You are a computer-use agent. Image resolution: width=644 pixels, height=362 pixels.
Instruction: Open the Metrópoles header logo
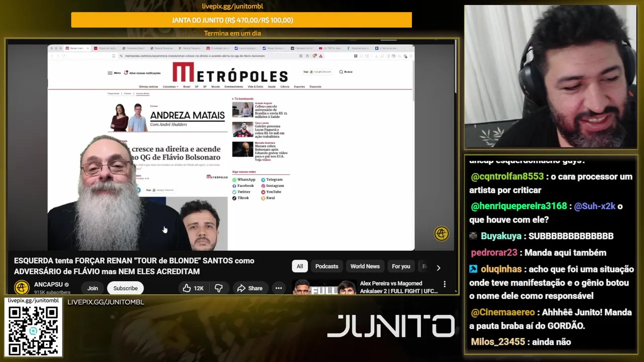(x=230, y=73)
